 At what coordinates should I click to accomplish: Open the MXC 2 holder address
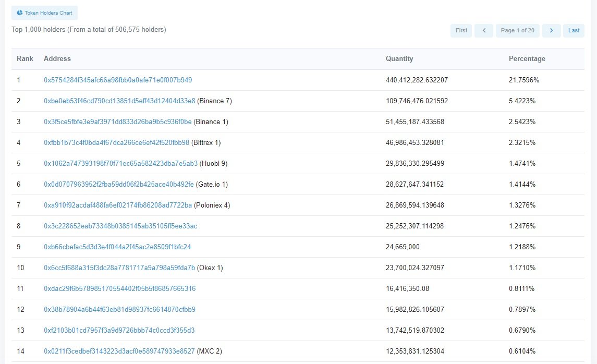[x=119, y=351]
